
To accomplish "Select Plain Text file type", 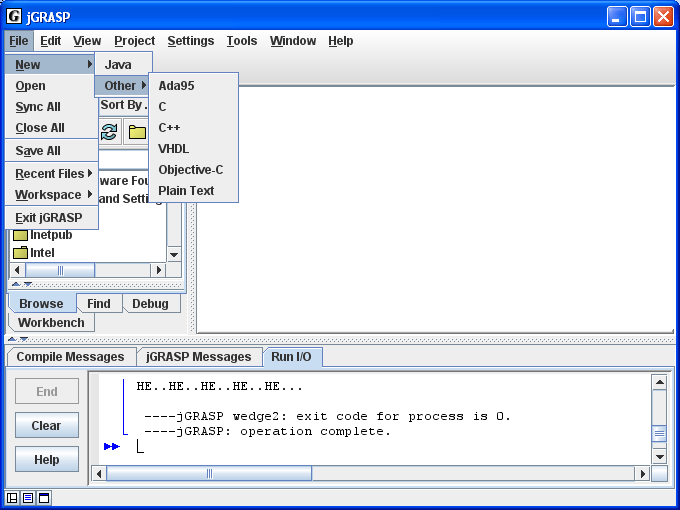I will (193, 191).
